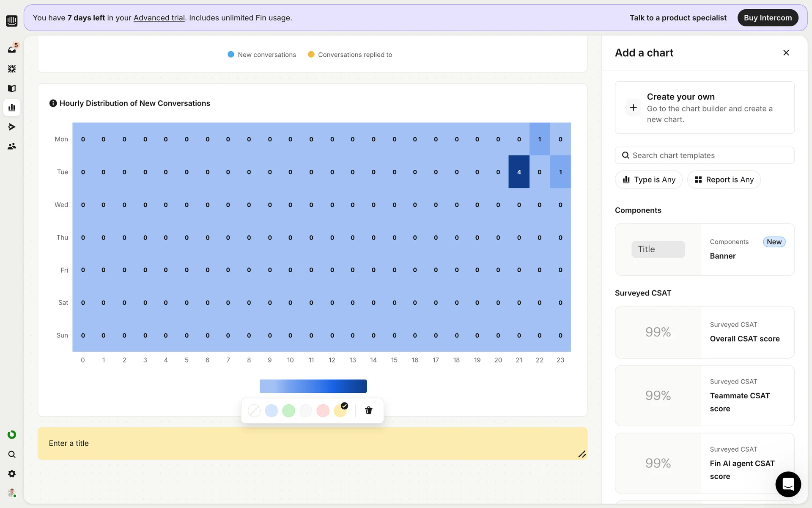Open the Intercom messenger chat bubble
This screenshot has width=812, height=508.
788,484
